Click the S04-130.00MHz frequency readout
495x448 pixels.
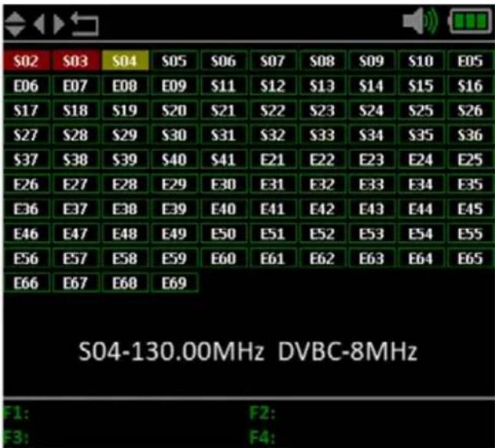coord(171,351)
